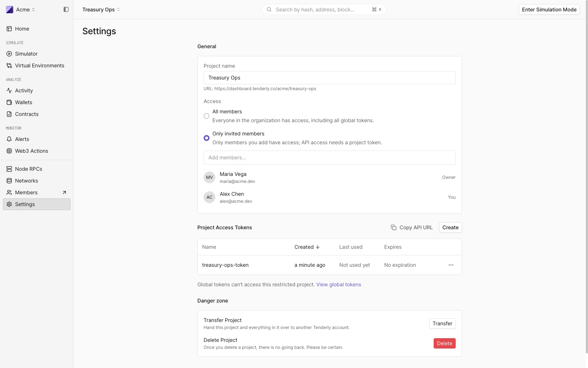Click the Transfer project button

[x=442, y=323]
